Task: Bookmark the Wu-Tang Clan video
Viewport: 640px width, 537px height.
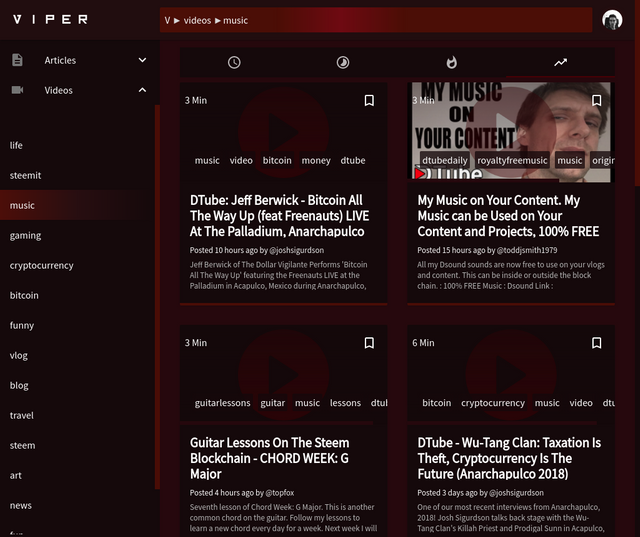Action: pos(596,343)
